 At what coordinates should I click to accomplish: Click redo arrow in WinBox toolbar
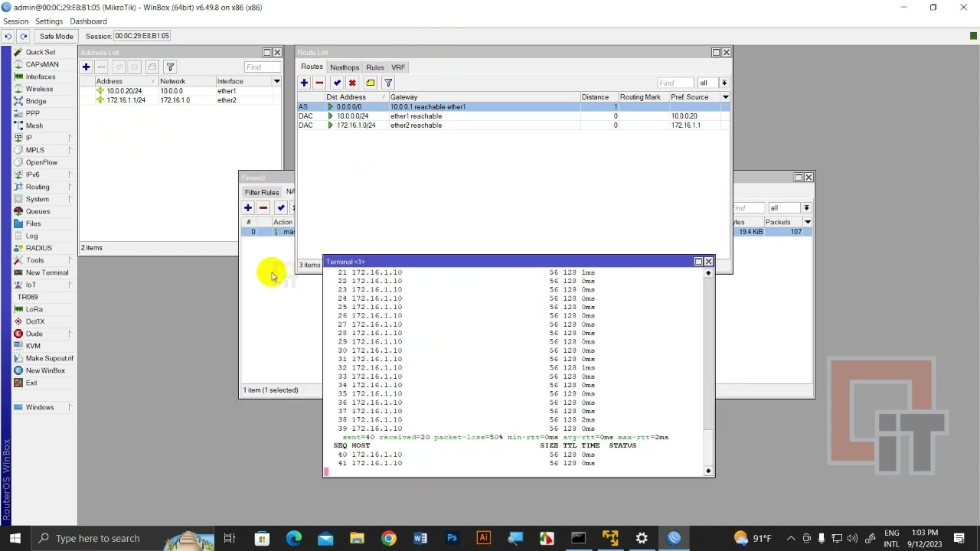point(24,36)
